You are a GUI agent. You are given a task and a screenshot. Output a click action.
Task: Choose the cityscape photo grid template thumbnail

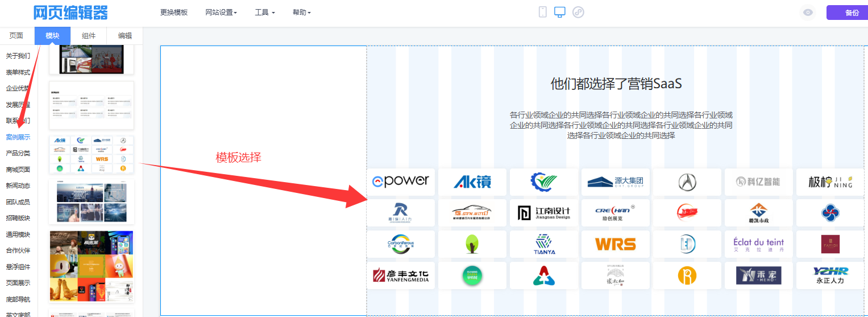[92, 201]
